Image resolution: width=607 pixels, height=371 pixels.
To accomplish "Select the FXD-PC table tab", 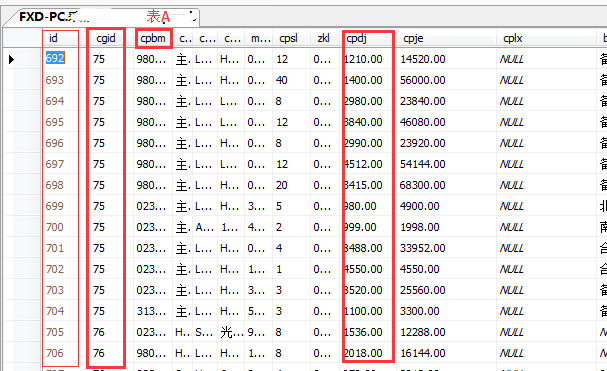I will (x=101, y=17).
